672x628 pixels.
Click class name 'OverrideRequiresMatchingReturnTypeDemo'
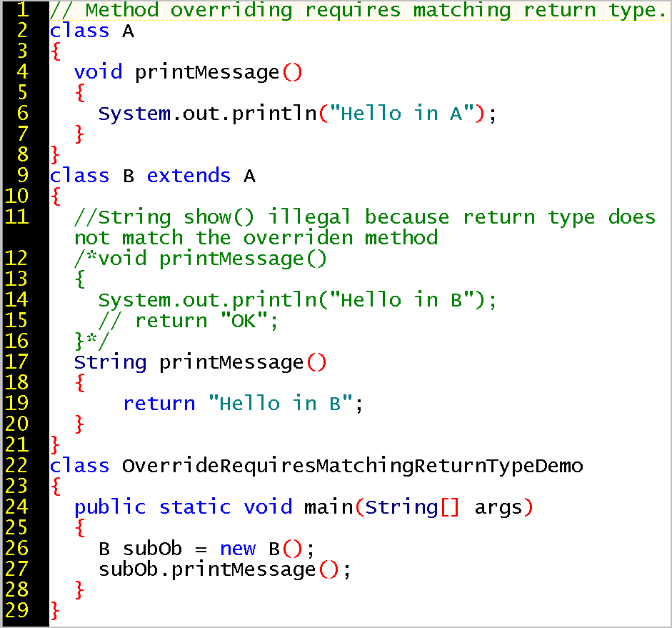(353, 466)
